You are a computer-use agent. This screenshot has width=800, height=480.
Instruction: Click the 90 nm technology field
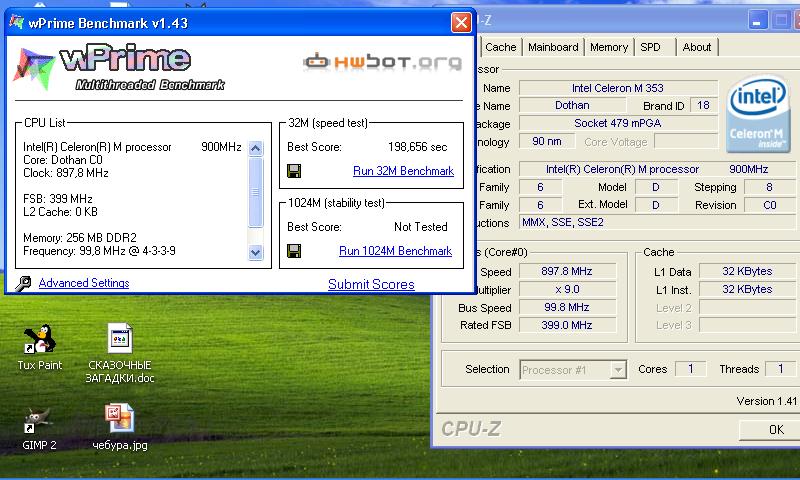point(547,141)
